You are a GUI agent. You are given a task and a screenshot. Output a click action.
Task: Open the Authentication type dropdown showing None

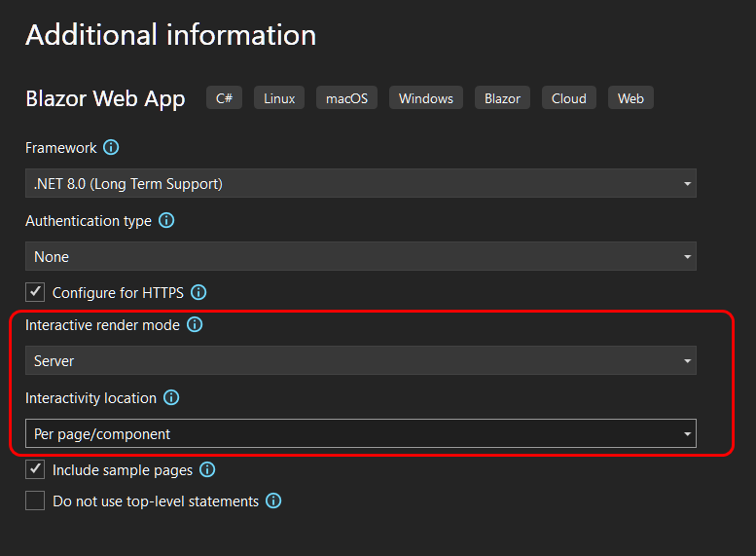[361, 256]
